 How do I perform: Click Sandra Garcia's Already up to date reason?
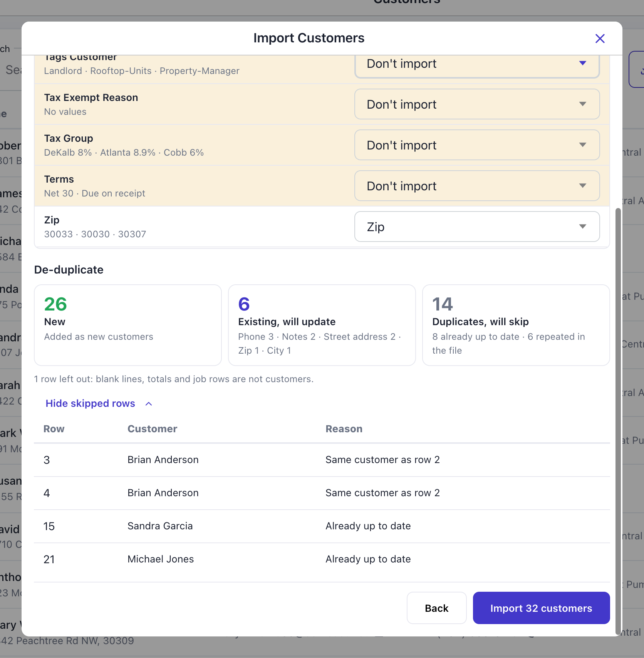coord(368,526)
